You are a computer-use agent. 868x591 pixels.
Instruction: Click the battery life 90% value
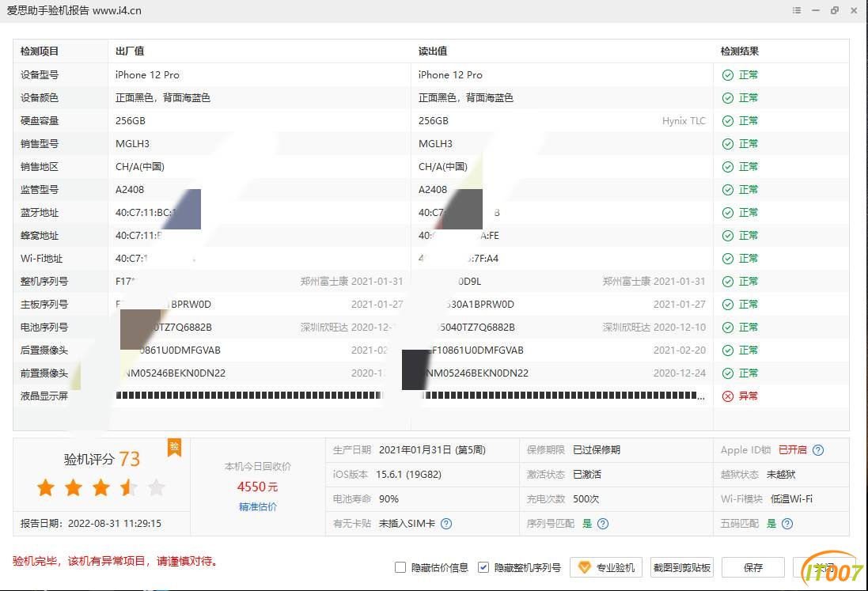389,499
